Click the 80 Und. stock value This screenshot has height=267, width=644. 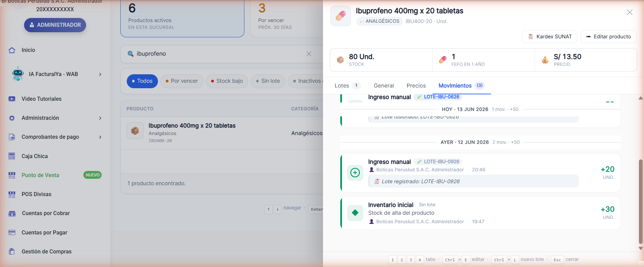pos(362,57)
